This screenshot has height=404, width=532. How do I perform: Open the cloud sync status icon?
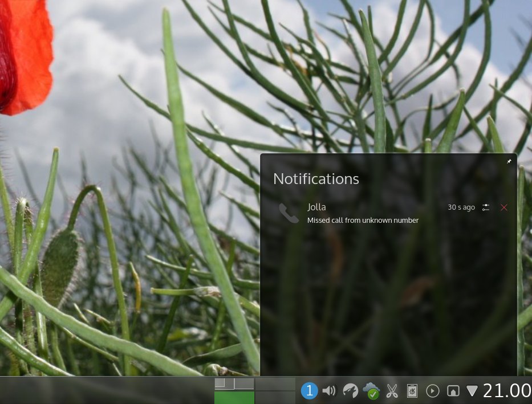(371, 391)
